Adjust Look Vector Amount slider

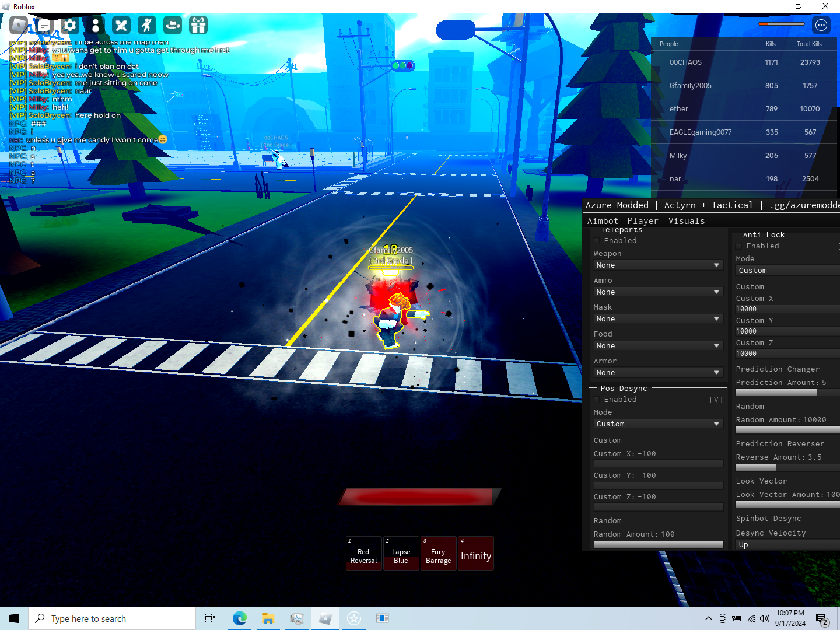[x=787, y=505]
